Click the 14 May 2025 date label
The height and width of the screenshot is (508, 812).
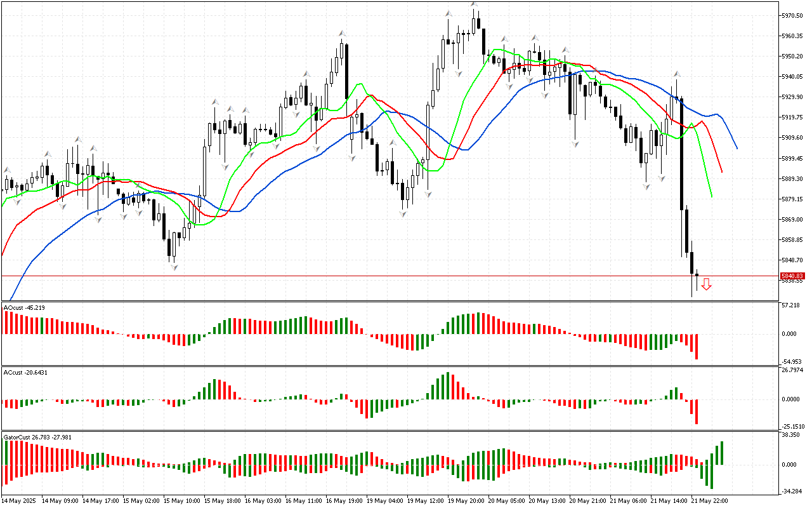20,500
